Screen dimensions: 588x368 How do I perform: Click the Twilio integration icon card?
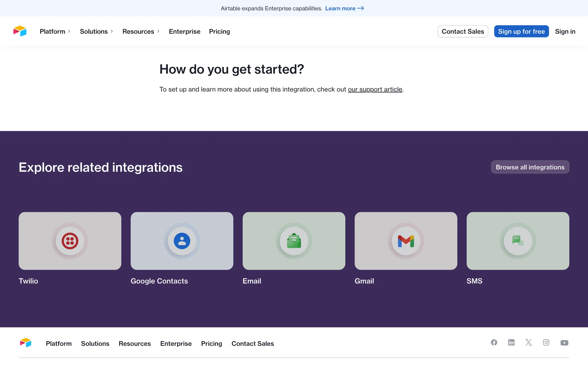[70, 241]
